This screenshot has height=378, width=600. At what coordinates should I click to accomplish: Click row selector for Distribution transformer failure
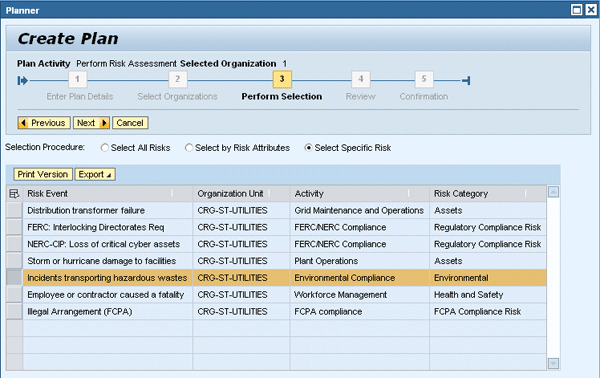14,210
